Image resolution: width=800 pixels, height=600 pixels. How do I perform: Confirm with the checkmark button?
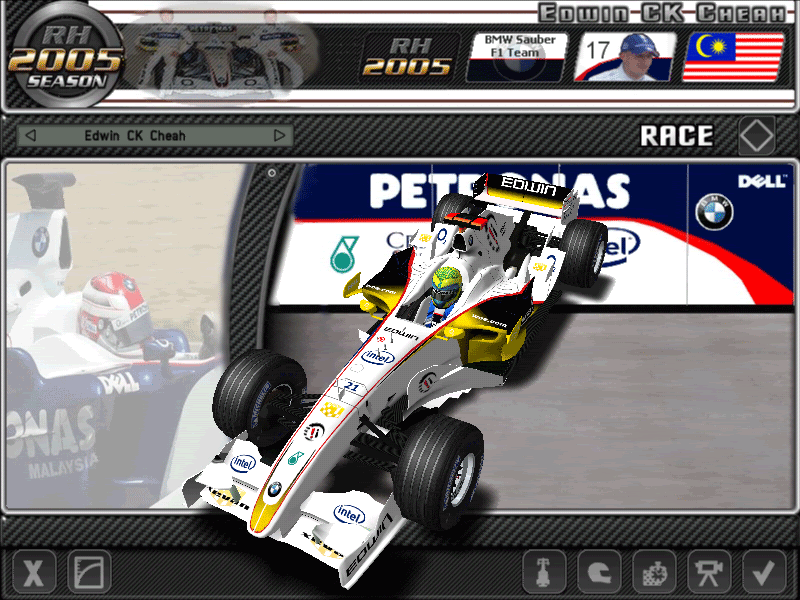764,573
